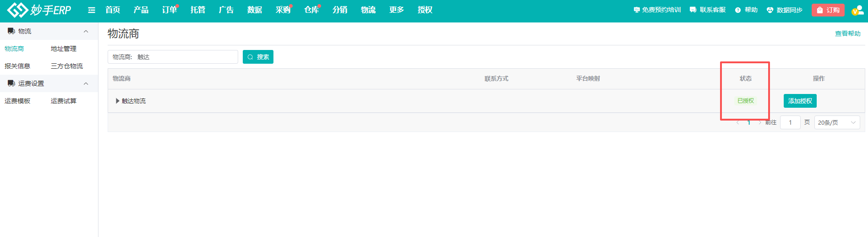The width and height of the screenshot is (868, 237).
Task: Select 报关信息 in the sidebar
Action: [17, 66]
